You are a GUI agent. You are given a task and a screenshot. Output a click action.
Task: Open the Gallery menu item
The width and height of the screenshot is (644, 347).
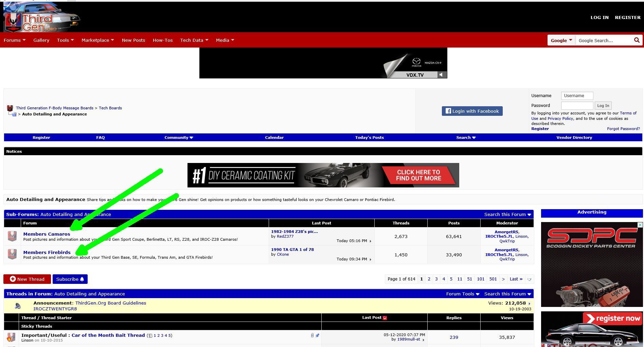41,40
